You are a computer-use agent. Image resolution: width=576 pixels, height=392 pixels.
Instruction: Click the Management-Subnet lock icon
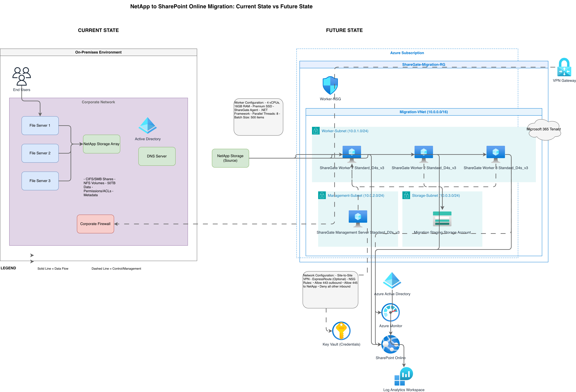(322, 195)
